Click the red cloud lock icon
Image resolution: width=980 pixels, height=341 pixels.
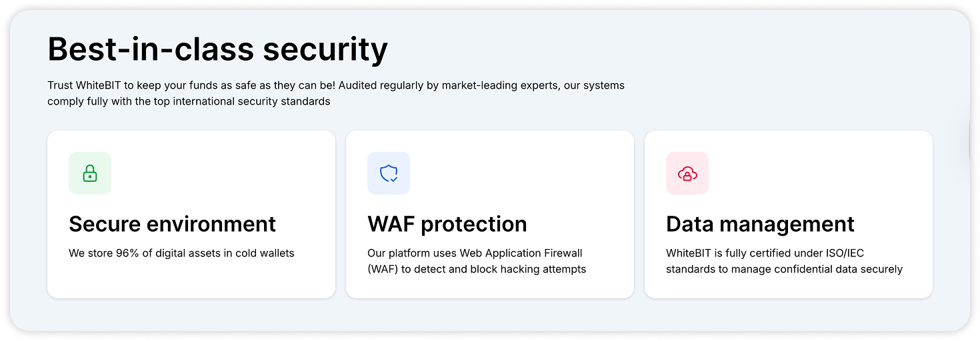coord(687,174)
